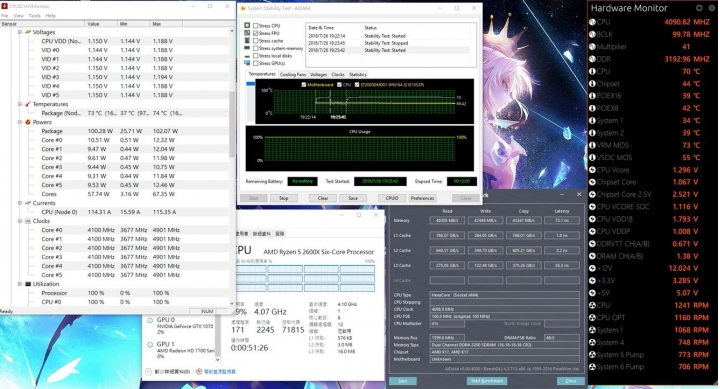
Task: Click the Powers flame icon in HWMonitor
Action: (x=28, y=122)
